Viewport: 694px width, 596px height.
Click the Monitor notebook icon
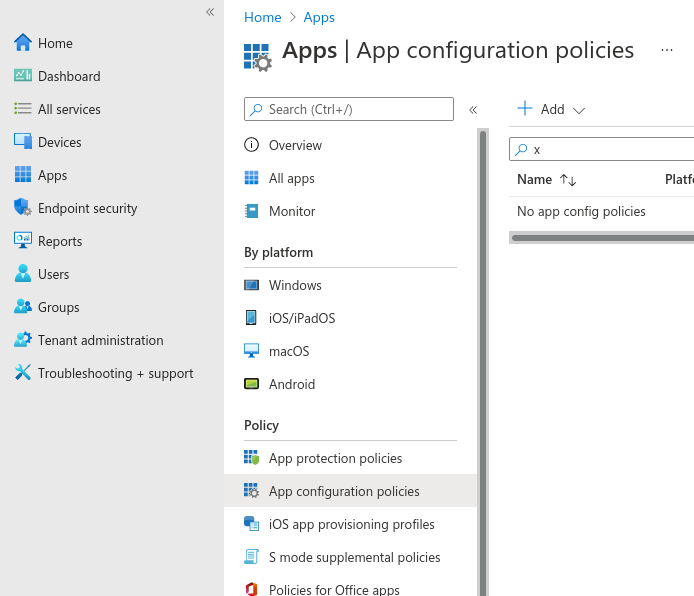point(251,211)
